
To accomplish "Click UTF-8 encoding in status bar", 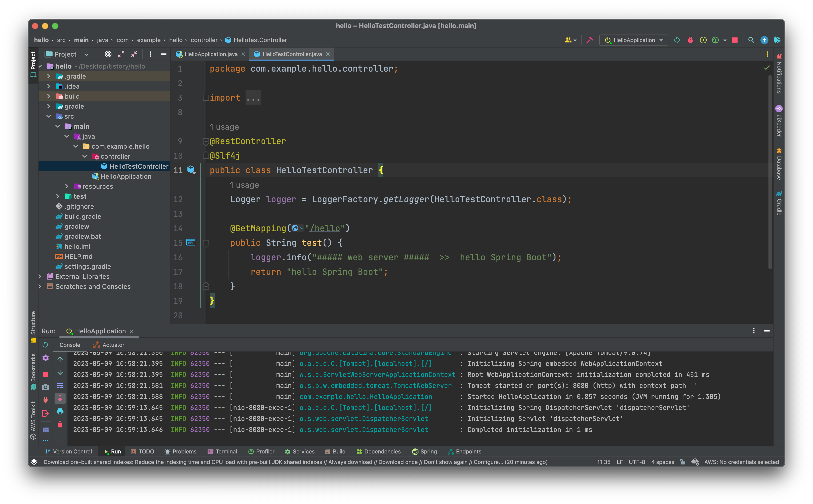I will (x=636, y=462).
